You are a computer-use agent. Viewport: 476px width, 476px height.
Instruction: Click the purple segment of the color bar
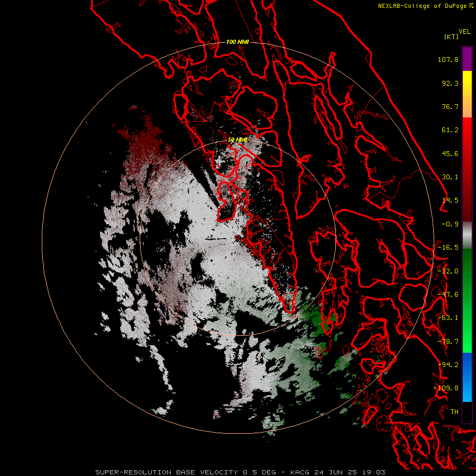(467, 59)
